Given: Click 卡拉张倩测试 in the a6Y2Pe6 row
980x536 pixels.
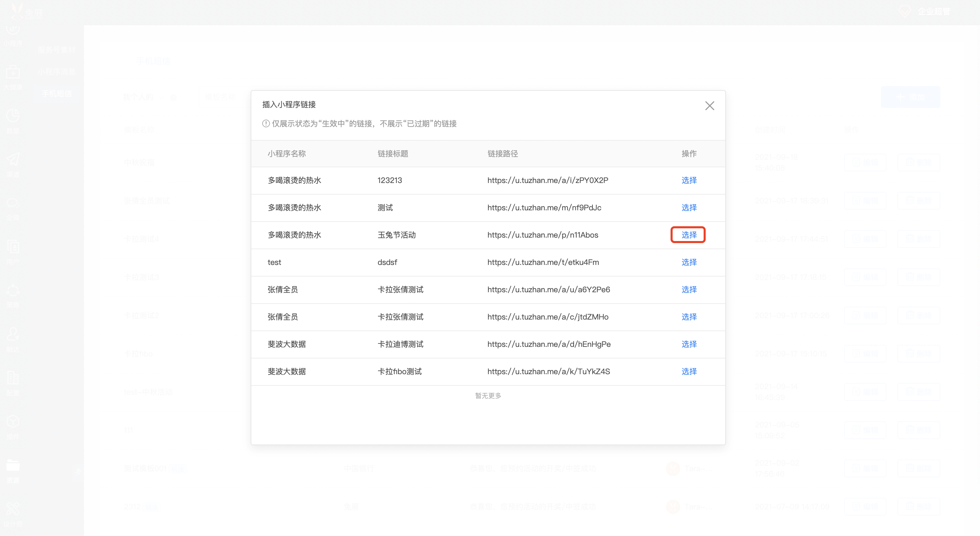Looking at the screenshot, I should point(400,290).
